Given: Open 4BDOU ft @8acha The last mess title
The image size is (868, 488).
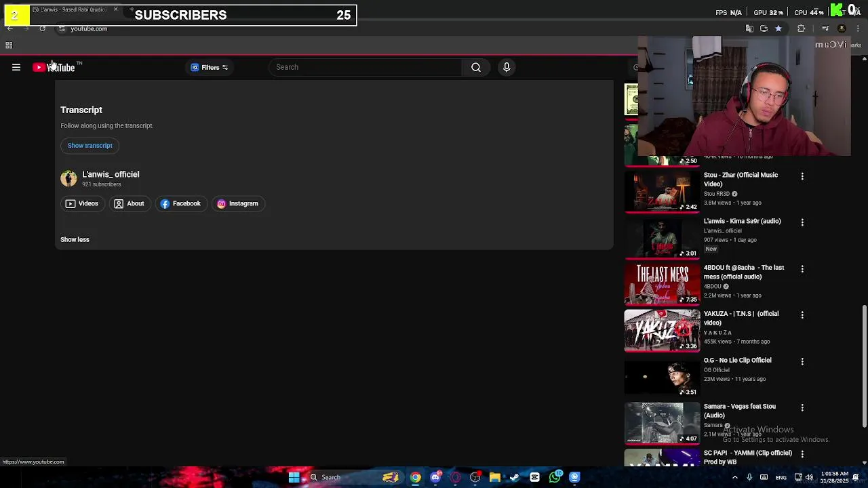Looking at the screenshot, I should click(744, 272).
